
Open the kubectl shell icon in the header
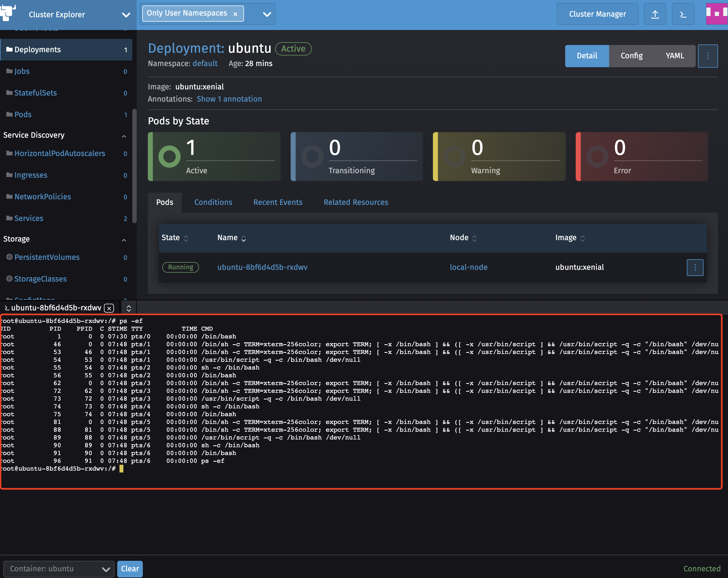pyautogui.click(x=683, y=14)
